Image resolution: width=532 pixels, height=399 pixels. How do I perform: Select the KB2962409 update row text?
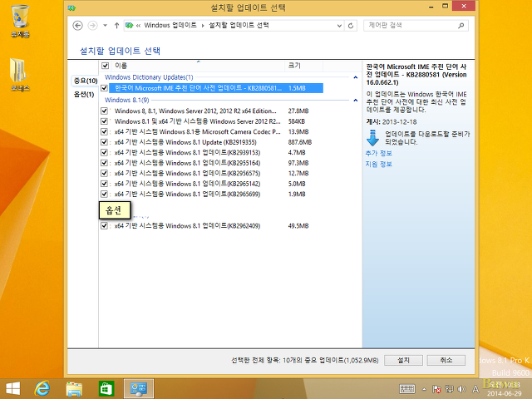point(187,226)
